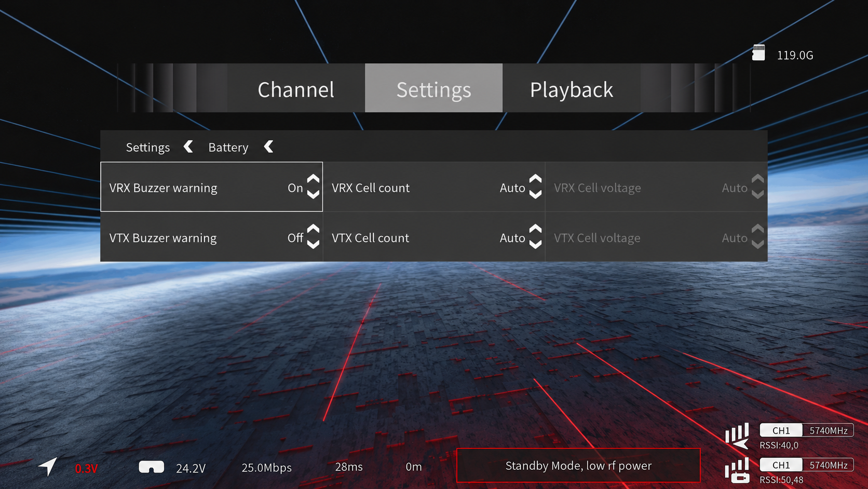Click up arrow for VRX Cell voltage
Image resolution: width=868 pixels, height=489 pixels.
pyautogui.click(x=758, y=179)
